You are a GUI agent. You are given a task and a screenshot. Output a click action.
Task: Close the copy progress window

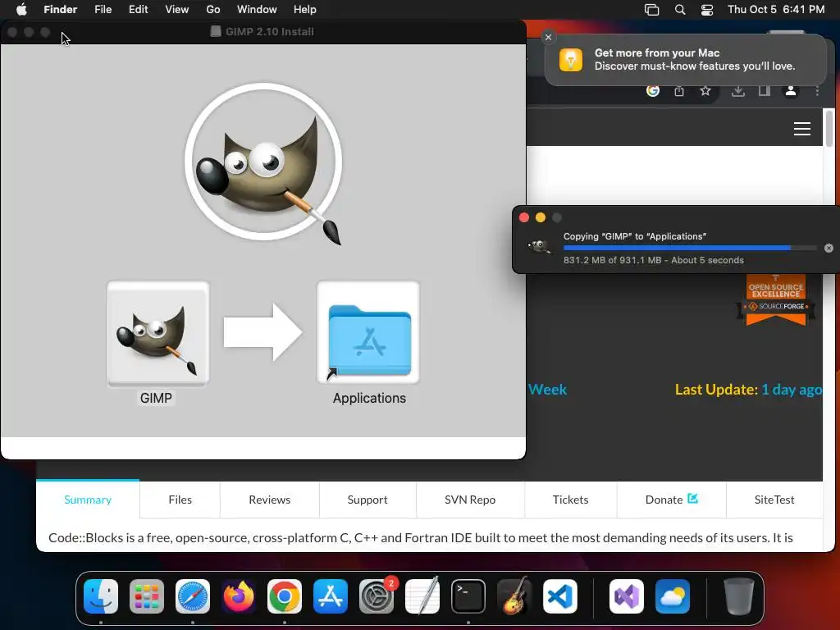click(x=524, y=217)
